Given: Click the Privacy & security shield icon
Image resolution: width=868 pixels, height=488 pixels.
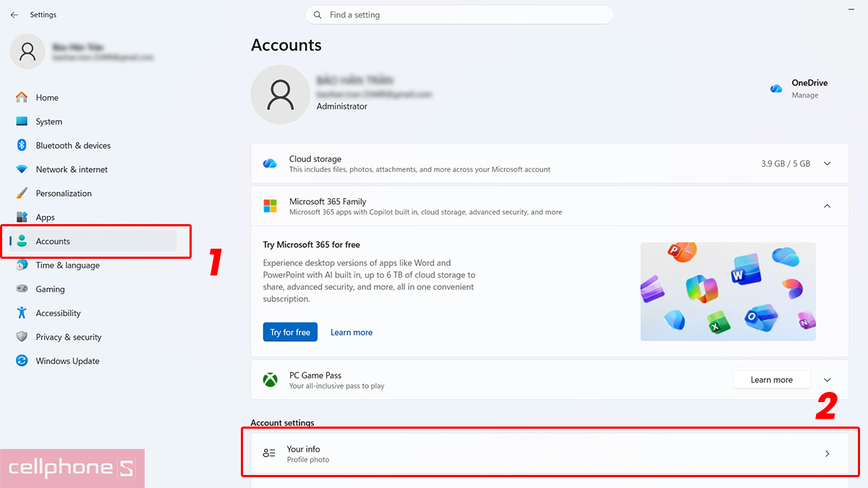Looking at the screenshot, I should 22,336.
